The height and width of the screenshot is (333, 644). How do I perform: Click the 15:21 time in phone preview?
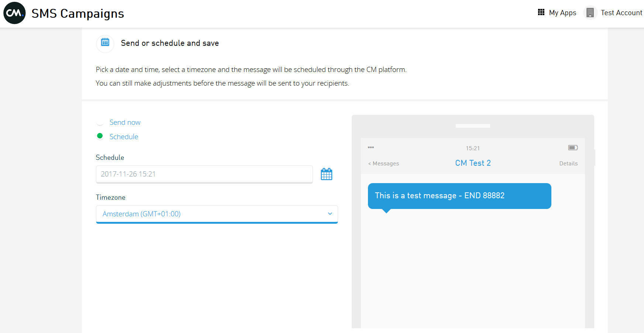coord(473,148)
